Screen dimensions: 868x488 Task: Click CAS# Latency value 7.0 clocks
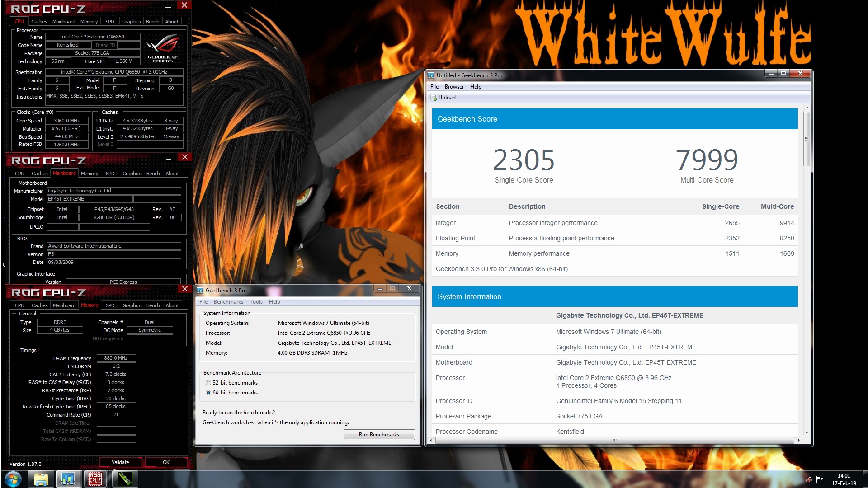[x=116, y=374]
